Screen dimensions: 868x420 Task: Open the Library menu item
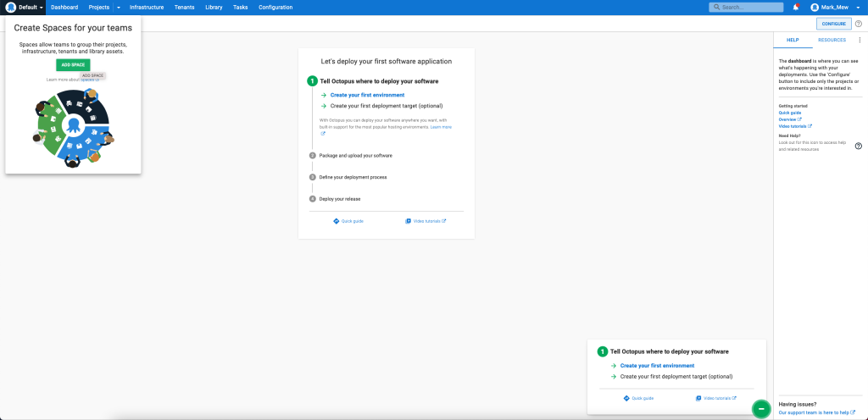tap(214, 7)
